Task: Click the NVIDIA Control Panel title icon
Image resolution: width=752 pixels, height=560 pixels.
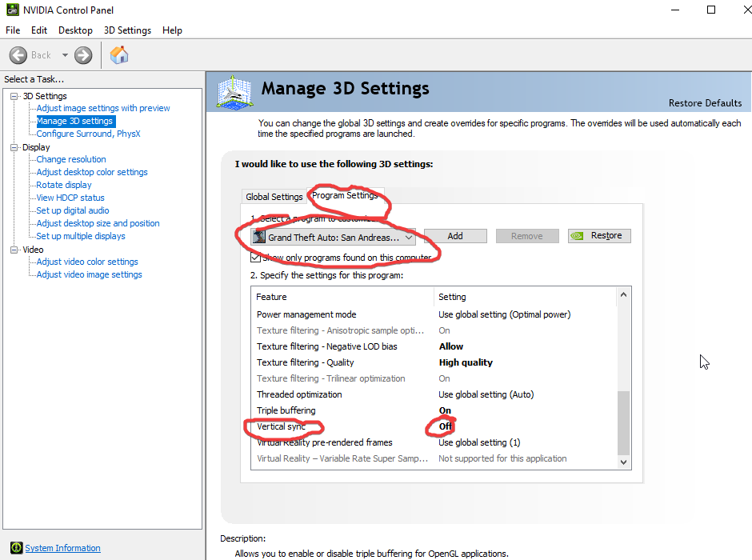Action: [x=12, y=10]
